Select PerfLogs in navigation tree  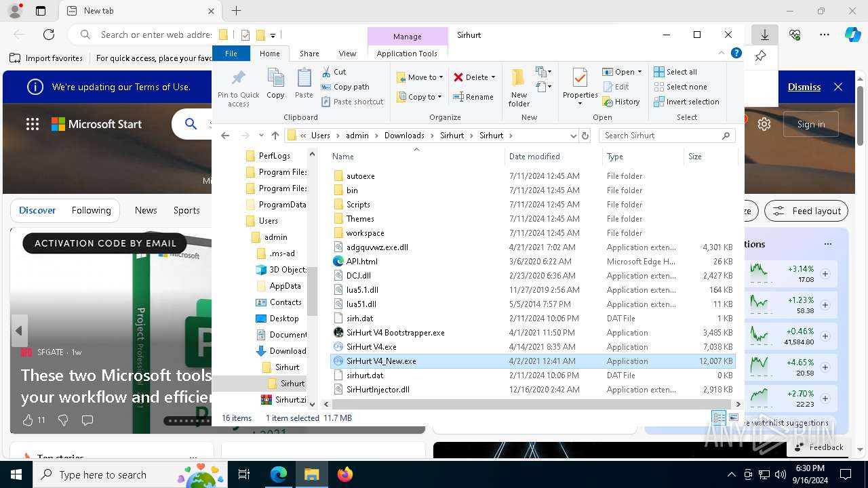274,156
